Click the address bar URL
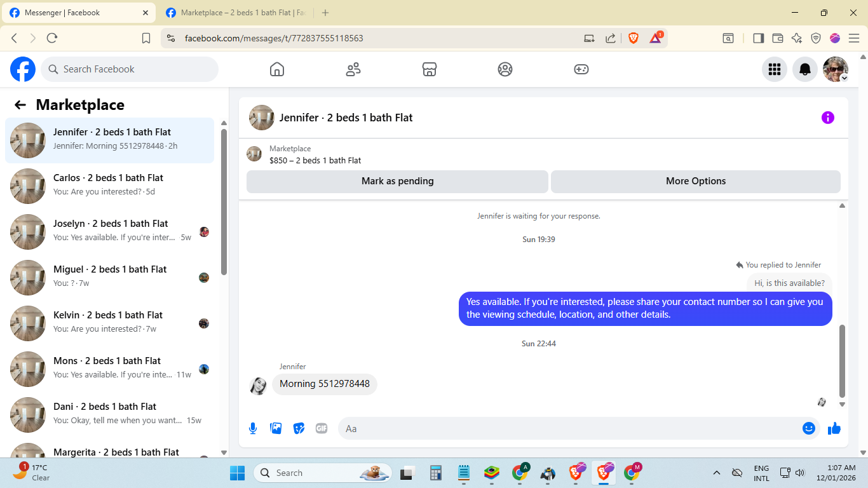The height and width of the screenshot is (488, 868). click(274, 38)
